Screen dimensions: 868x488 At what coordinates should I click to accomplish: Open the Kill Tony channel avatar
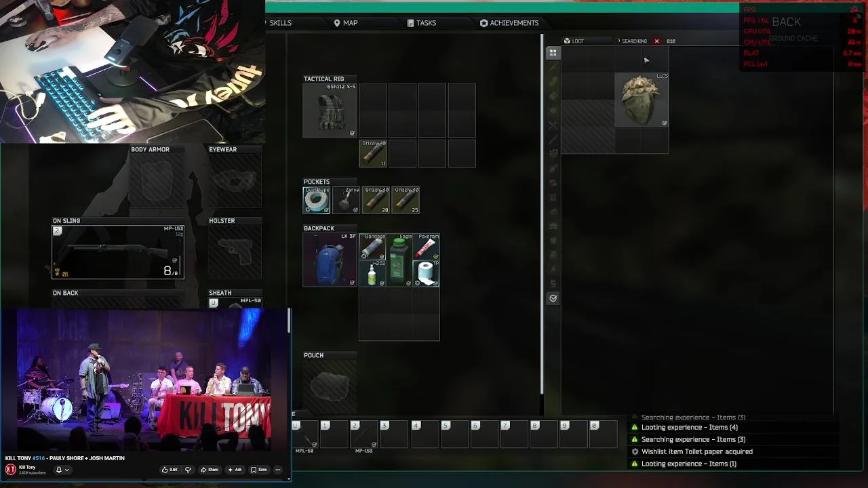click(x=10, y=470)
